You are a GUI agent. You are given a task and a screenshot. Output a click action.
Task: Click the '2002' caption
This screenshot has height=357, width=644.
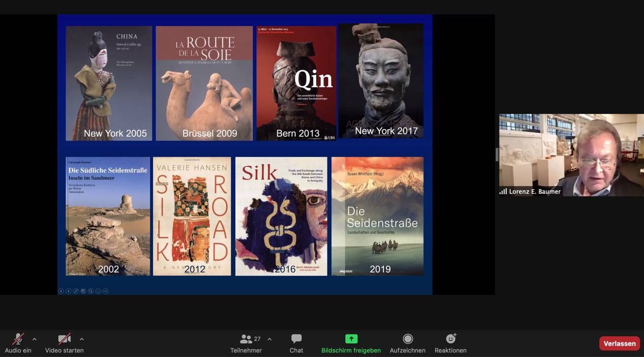click(108, 270)
